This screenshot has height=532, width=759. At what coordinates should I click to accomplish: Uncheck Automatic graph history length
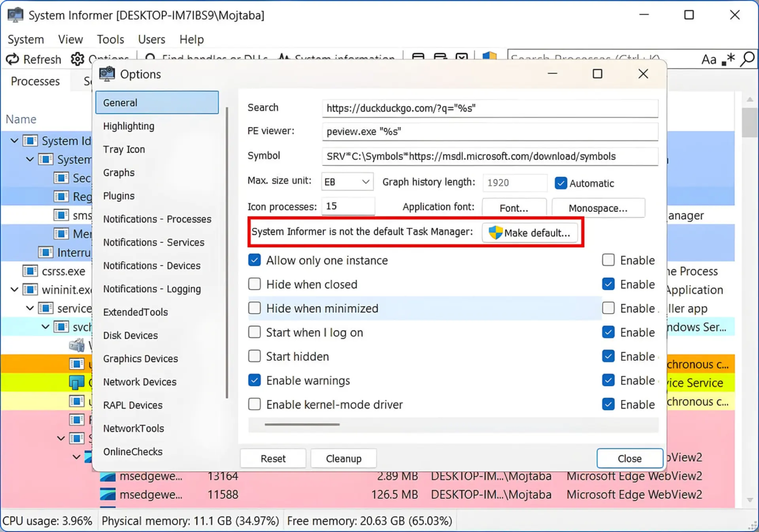point(561,183)
